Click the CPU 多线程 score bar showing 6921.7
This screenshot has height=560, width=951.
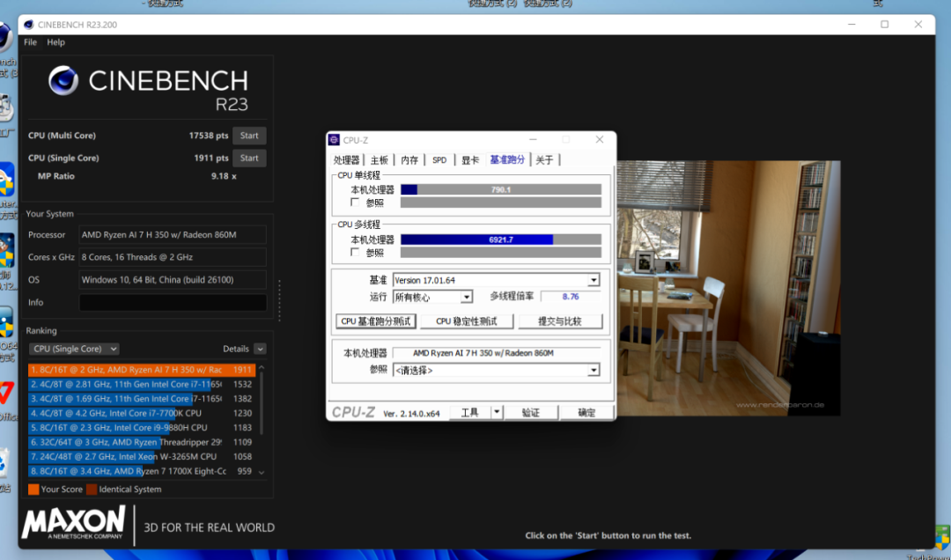pyautogui.click(x=501, y=239)
